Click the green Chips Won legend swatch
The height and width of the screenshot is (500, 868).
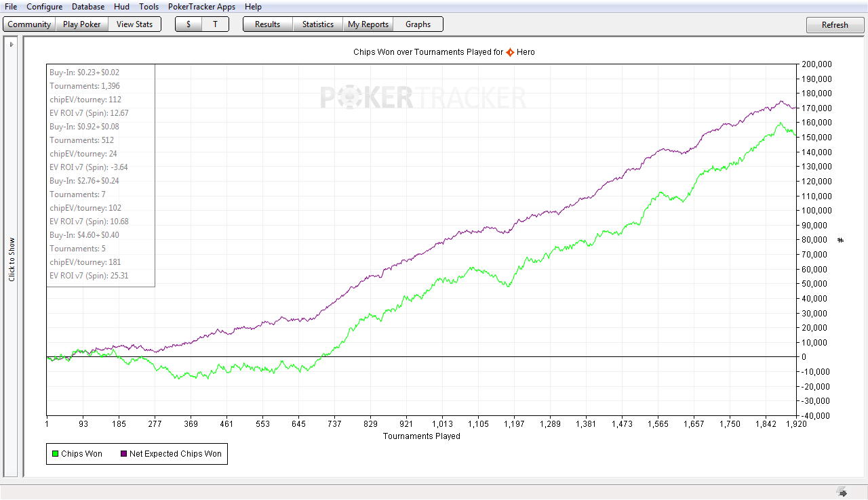(54, 454)
